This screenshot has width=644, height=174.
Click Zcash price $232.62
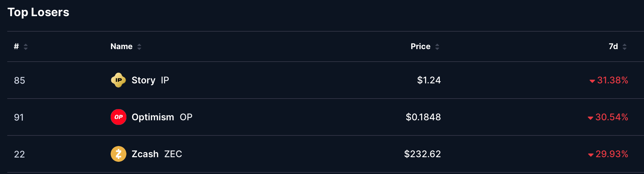pyautogui.click(x=422, y=154)
